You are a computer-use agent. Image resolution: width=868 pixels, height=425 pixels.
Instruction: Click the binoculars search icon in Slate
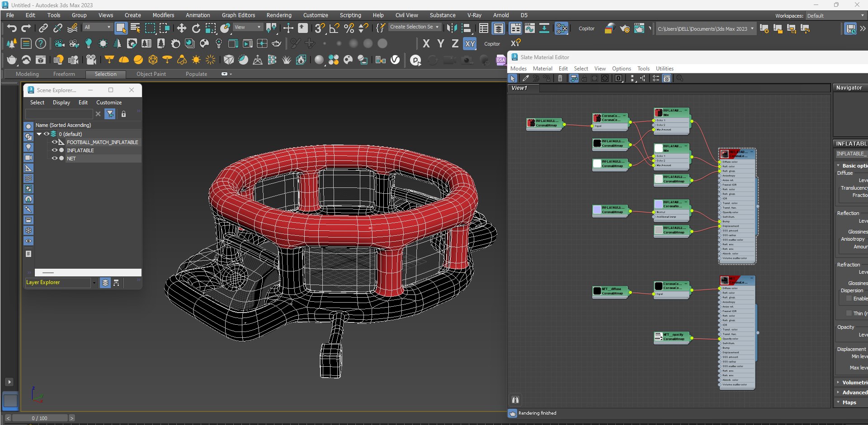pos(515,400)
